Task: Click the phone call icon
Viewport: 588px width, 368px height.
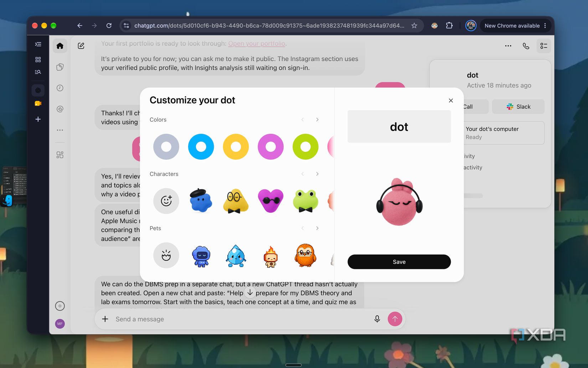Action: [x=526, y=46]
